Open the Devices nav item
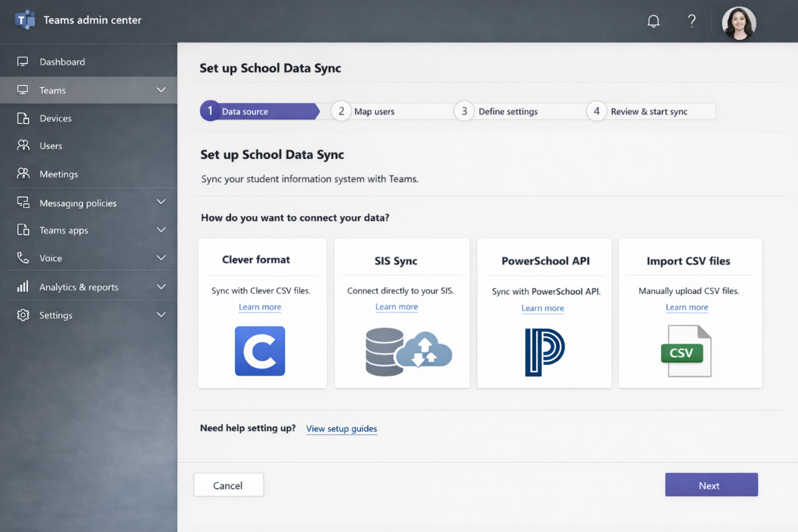Screen dimensions: 798x532 pyautogui.click(x=88, y=118)
